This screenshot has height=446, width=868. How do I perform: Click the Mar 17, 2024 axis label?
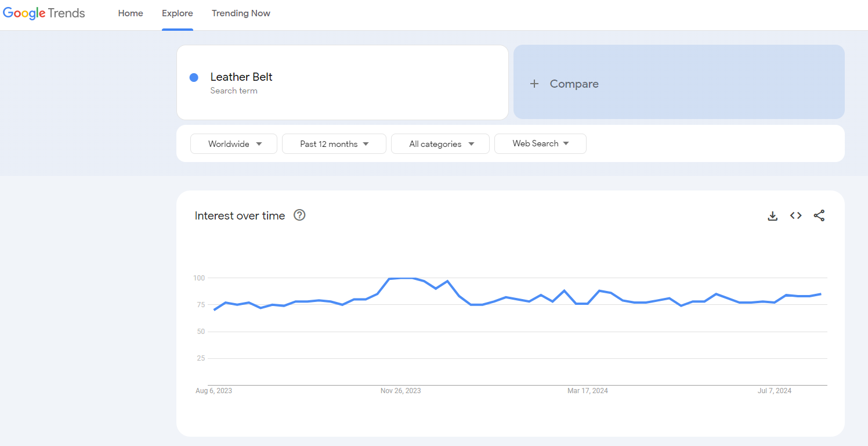(x=588, y=391)
